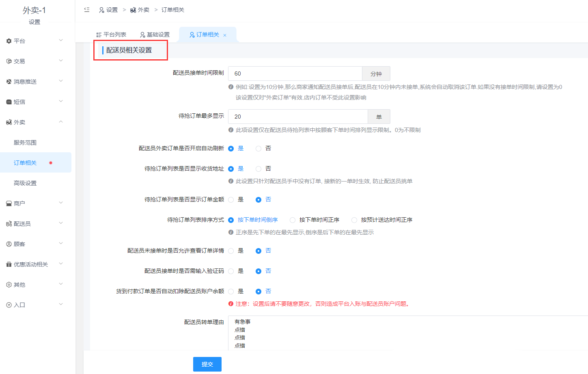Click the 外卖 scooter icon in the breadcrumb
588x374 pixels.
click(133, 10)
